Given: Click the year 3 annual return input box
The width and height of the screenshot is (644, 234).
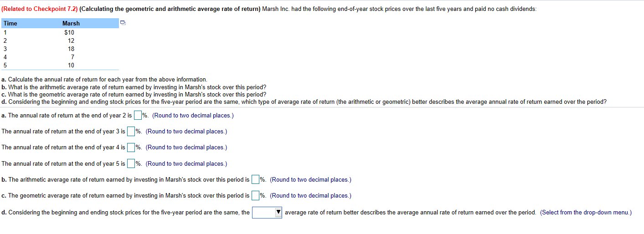Looking at the screenshot, I should tap(131, 132).
